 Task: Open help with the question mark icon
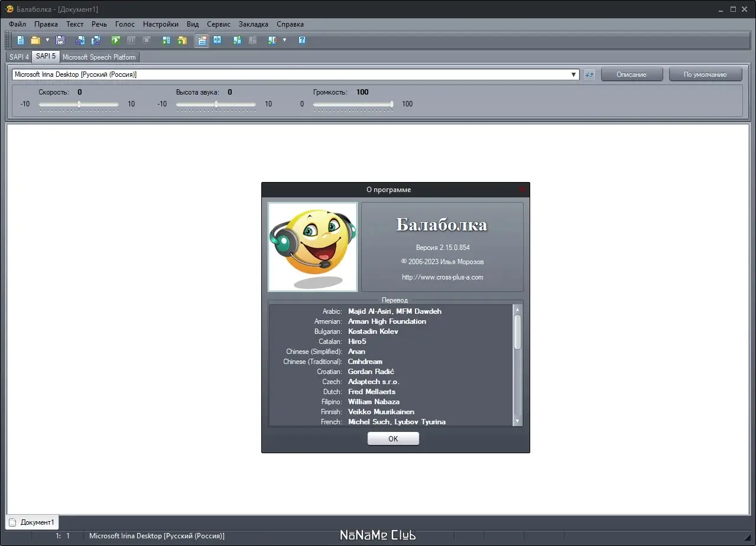point(302,40)
